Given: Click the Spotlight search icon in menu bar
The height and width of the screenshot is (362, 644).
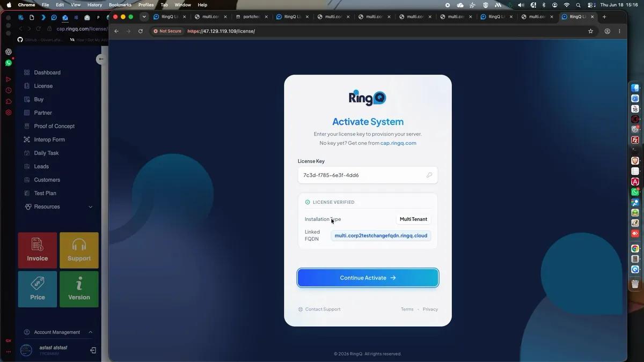Looking at the screenshot, I should [578, 5].
